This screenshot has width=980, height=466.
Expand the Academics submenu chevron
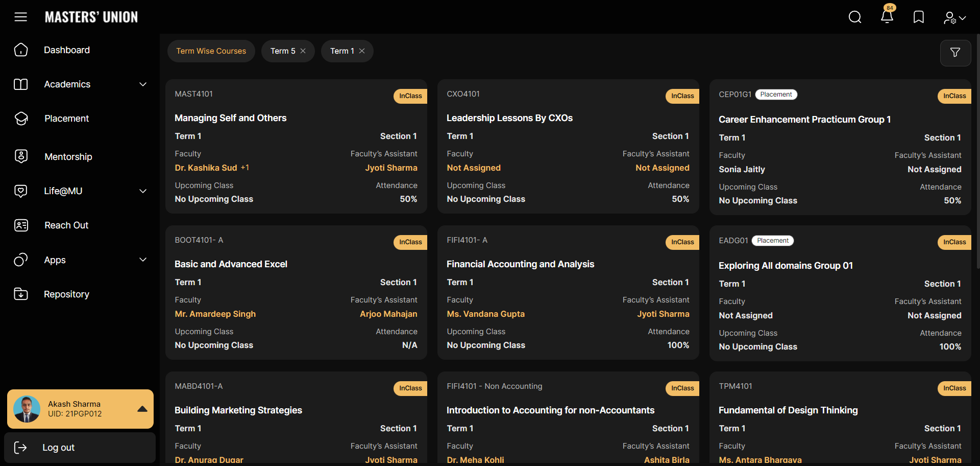tap(143, 84)
